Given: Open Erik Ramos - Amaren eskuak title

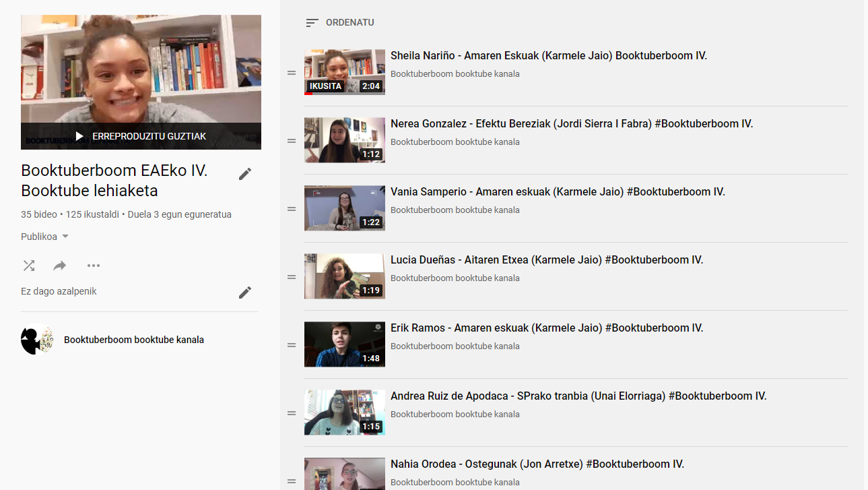Looking at the screenshot, I should pyautogui.click(x=547, y=328).
